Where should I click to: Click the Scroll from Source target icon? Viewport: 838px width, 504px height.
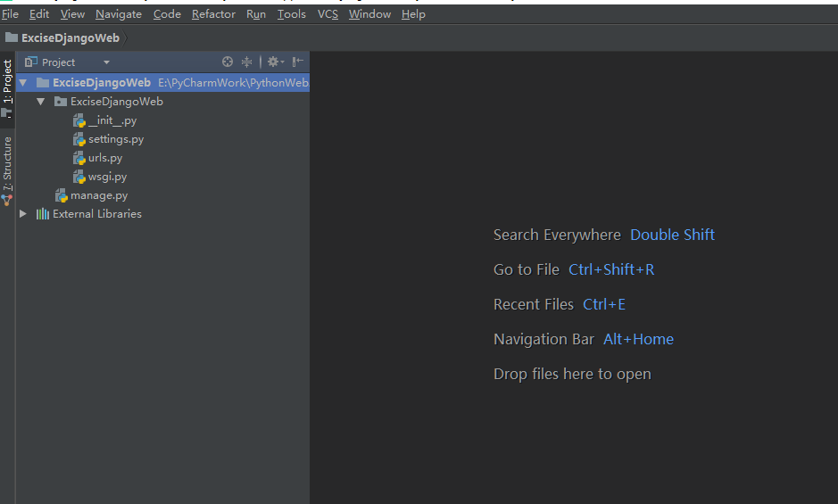pos(228,62)
